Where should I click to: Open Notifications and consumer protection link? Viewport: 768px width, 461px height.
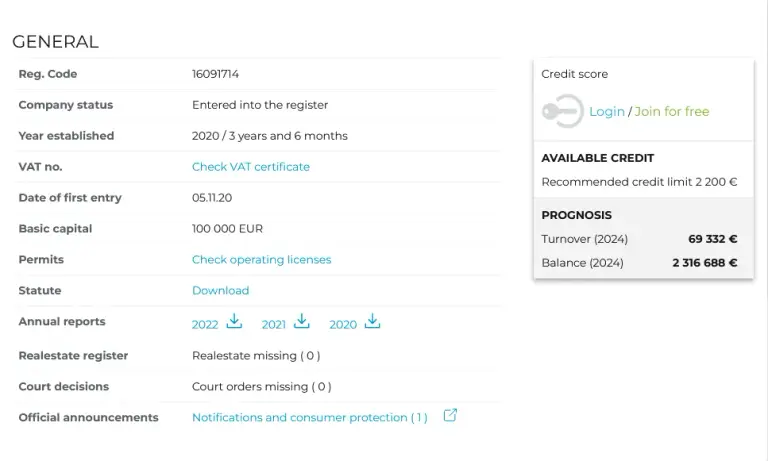[310, 417]
